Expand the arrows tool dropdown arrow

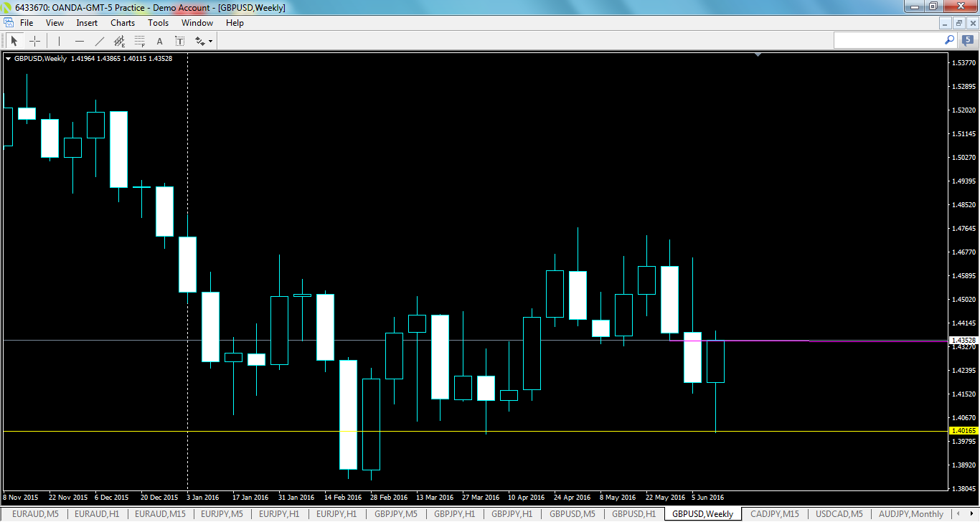tap(210, 41)
